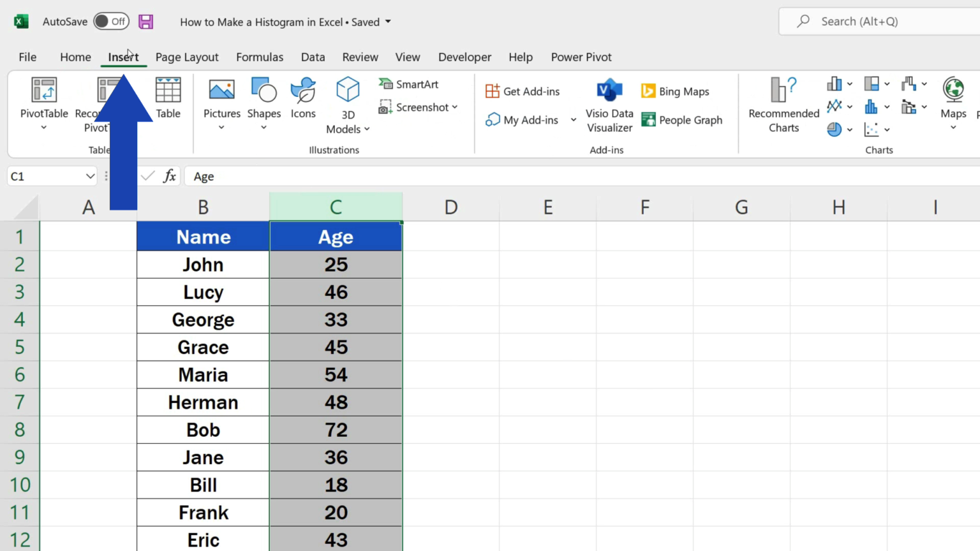Click Recommended Charts
Viewport: 980px width, 551px height.
[783, 105]
